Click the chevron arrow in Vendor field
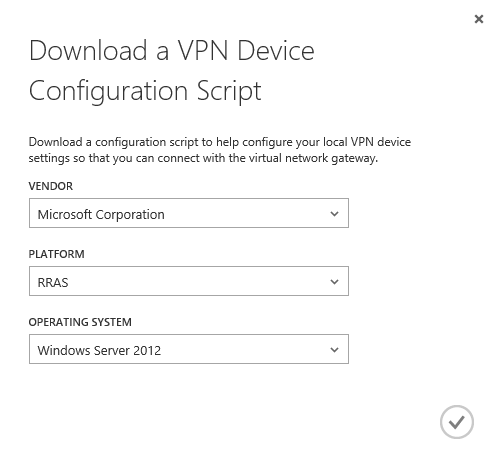The width and height of the screenshot is (497, 462). point(334,214)
